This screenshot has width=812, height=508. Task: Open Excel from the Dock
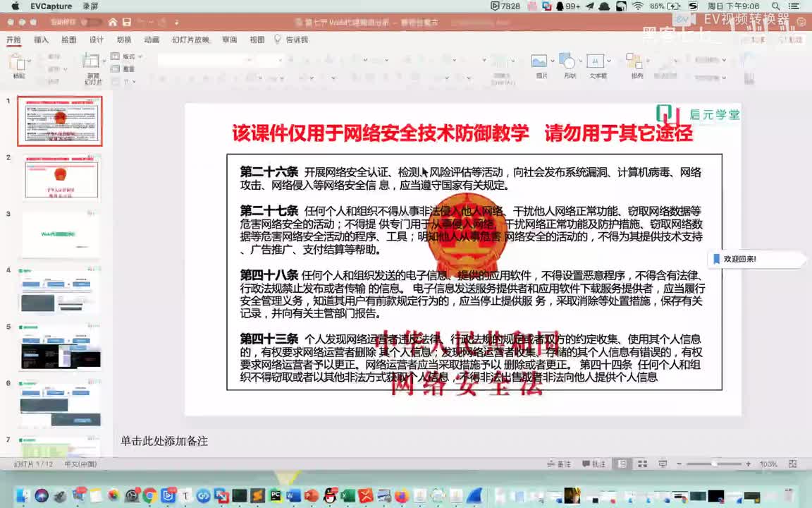[x=347, y=495]
